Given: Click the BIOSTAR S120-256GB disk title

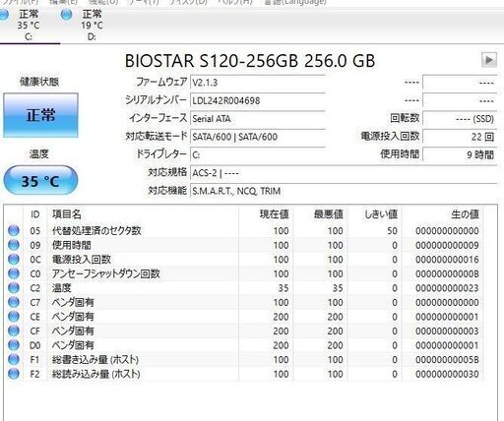Looking at the screenshot, I should (250, 61).
